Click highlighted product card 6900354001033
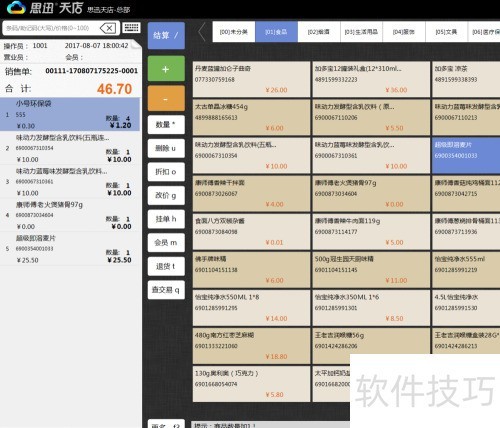The image size is (500, 428). coord(466,155)
